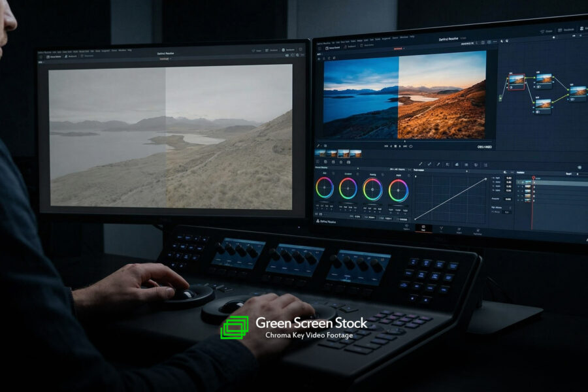Click the Offset color wheel
The height and width of the screenshot is (392, 588).
click(398, 190)
